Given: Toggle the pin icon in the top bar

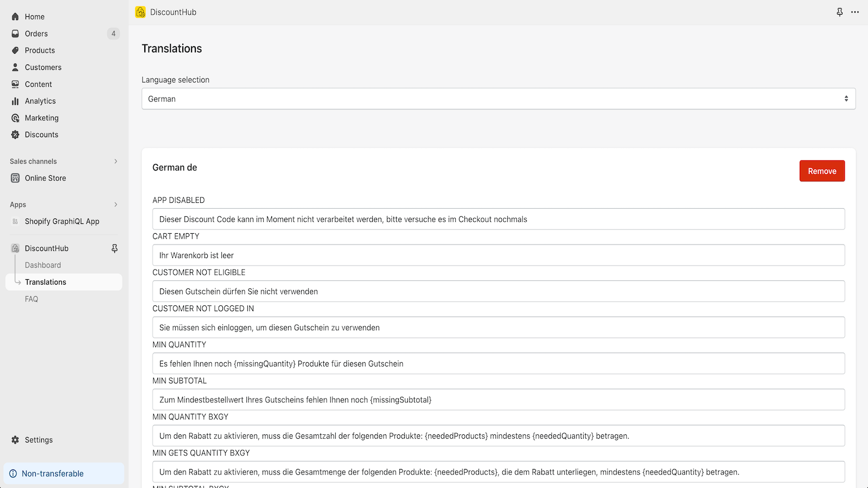Looking at the screenshot, I should pyautogui.click(x=840, y=11).
